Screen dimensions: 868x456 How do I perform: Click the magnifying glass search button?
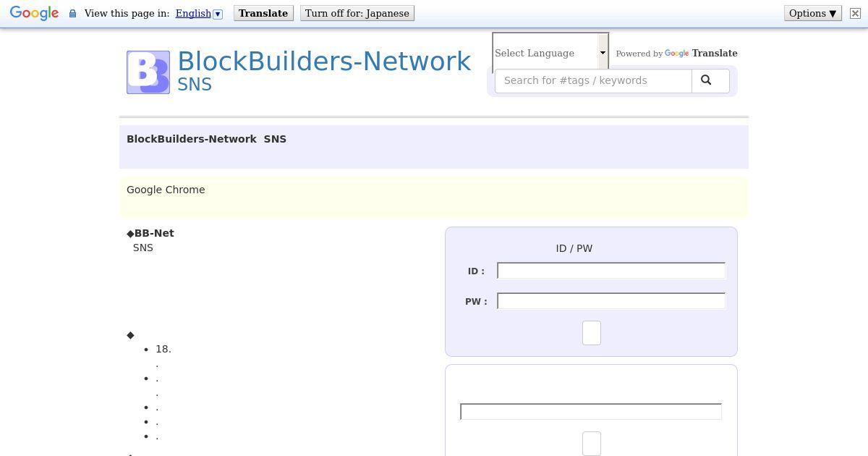(710, 80)
